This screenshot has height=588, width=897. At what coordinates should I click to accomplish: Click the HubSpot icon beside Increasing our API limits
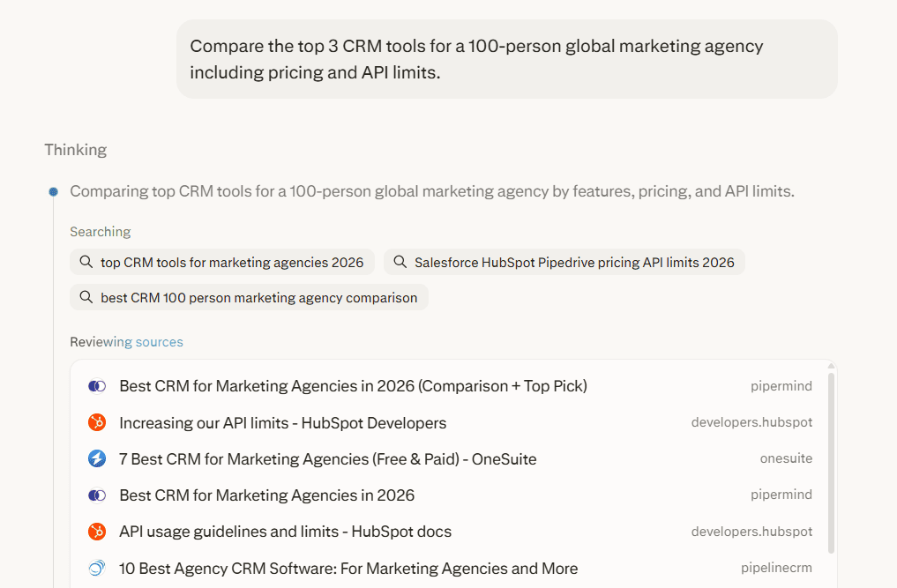pos(97,423)
